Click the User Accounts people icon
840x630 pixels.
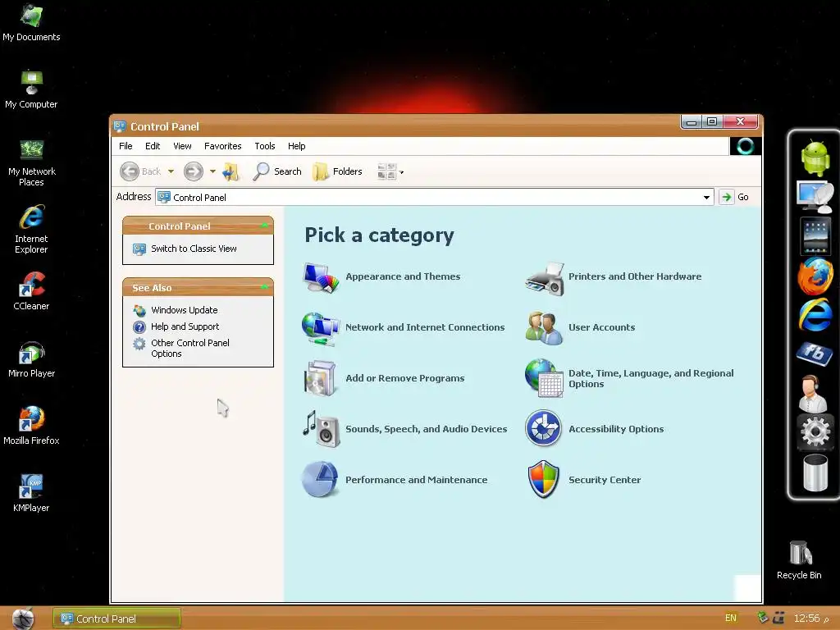coord(544,328)
